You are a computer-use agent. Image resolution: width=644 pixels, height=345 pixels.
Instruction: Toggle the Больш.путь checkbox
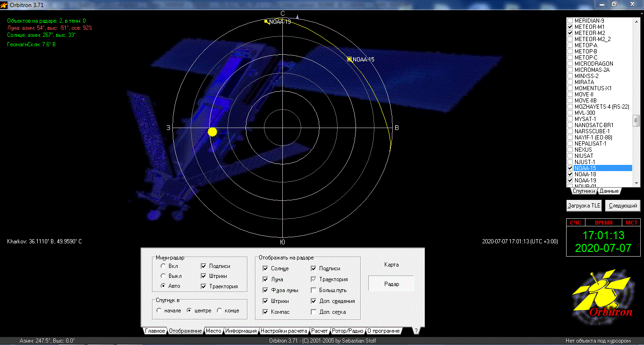coord(314,290)
